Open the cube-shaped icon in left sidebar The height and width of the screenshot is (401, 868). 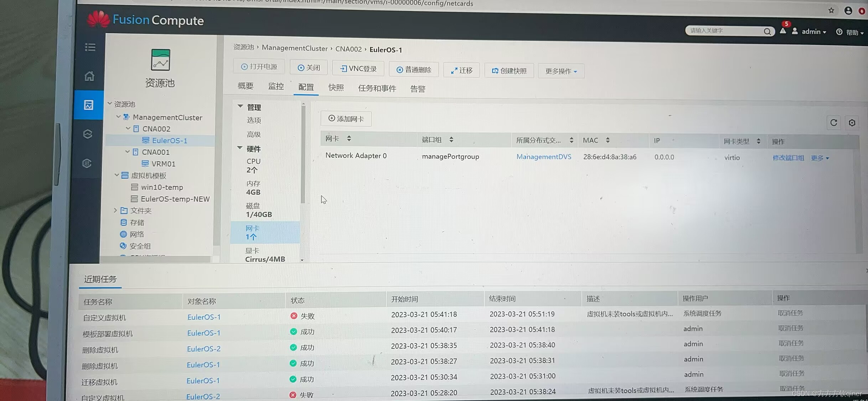click(88, 134)
